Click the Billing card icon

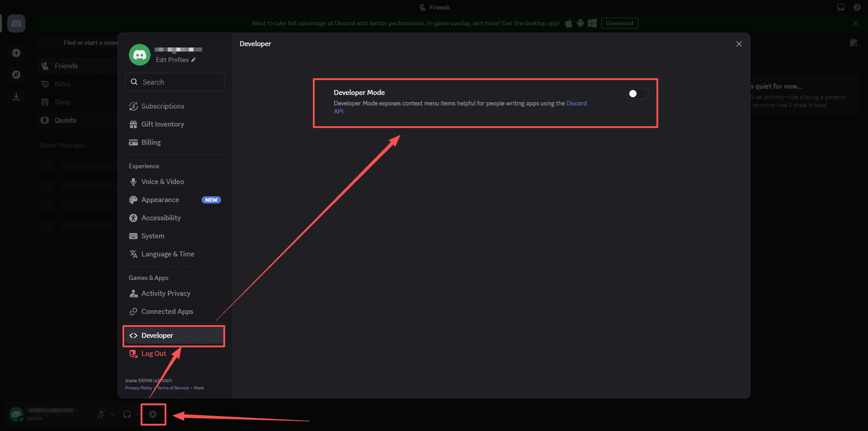133,142
